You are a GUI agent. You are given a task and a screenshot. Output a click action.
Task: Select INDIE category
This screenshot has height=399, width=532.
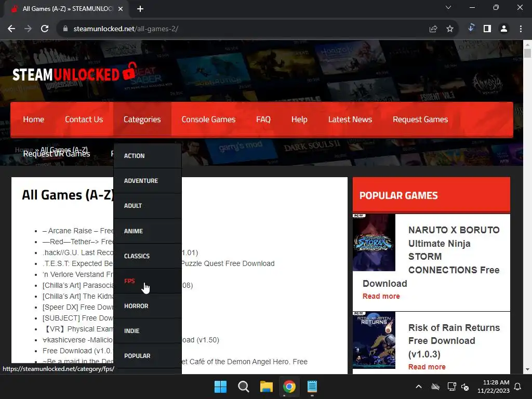(x=148, y=331)
